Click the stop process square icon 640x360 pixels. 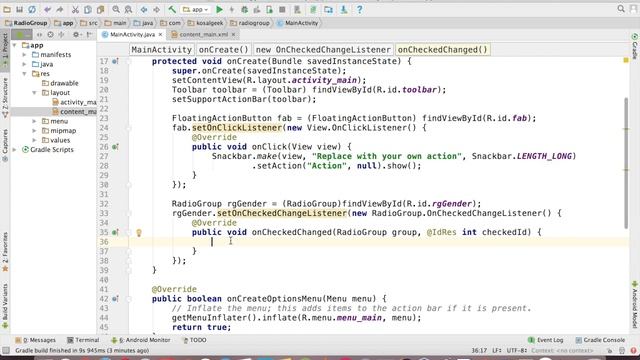[x=282, y=9]
